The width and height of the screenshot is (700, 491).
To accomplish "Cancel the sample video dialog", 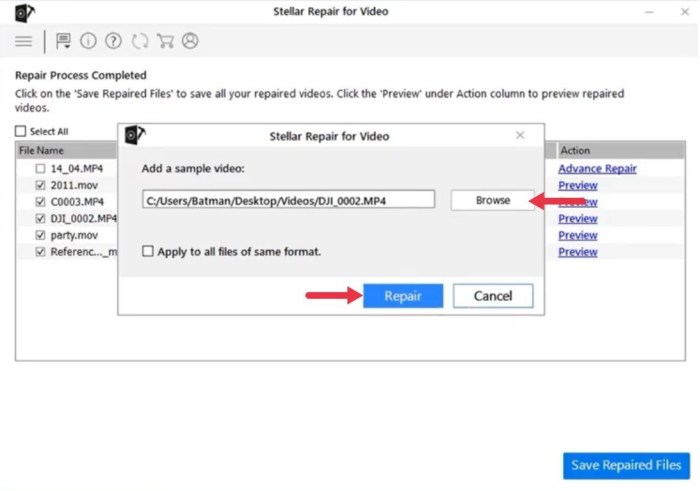I will pyautogui.click(x=493, y=296).
